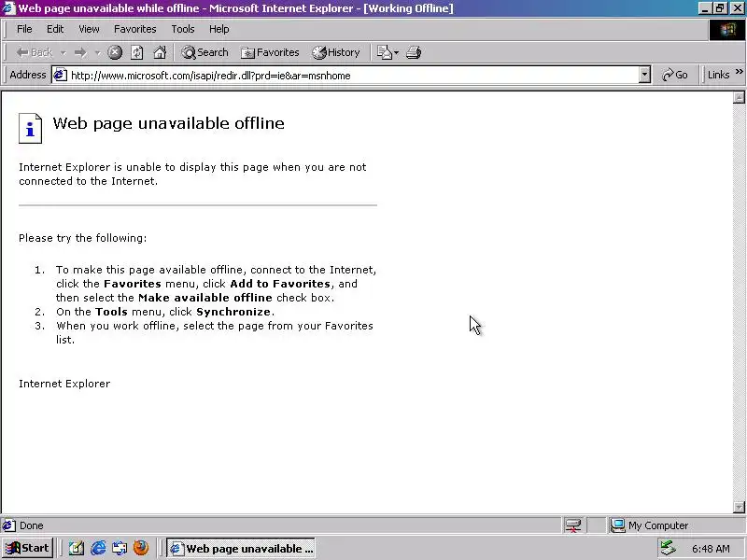The height and width of the screenshot is (560, 747).
Task: Click bold Make available offline text
Action: pyautogui.click(x=205, y=298)
